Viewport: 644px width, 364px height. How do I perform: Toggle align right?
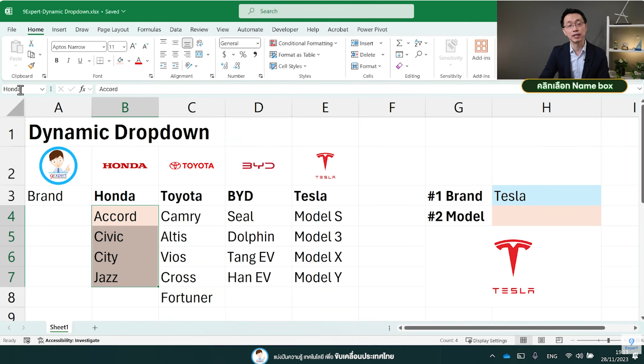point(187,54)
